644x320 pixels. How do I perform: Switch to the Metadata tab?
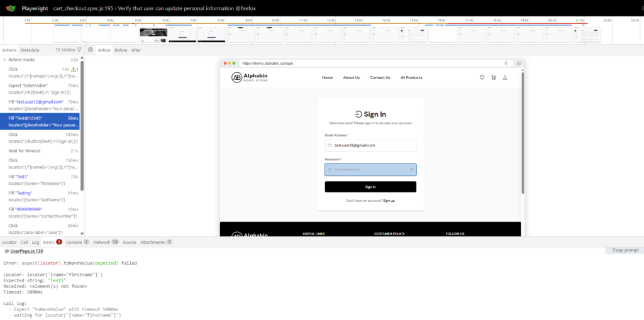(x=30, y=50)
